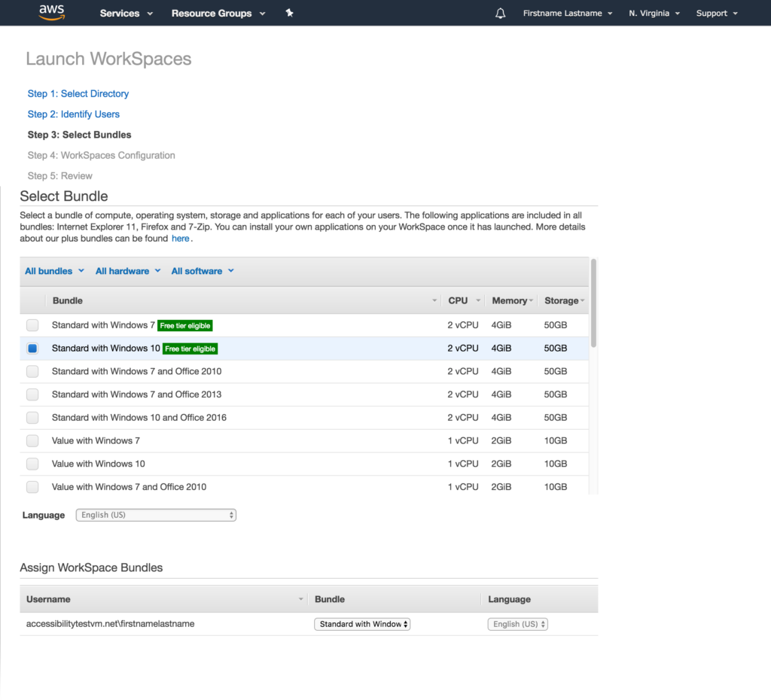Open the user's Language assignment dropdown
The height and width of the screenshot is (700, 771).
[x=518, y=624]
